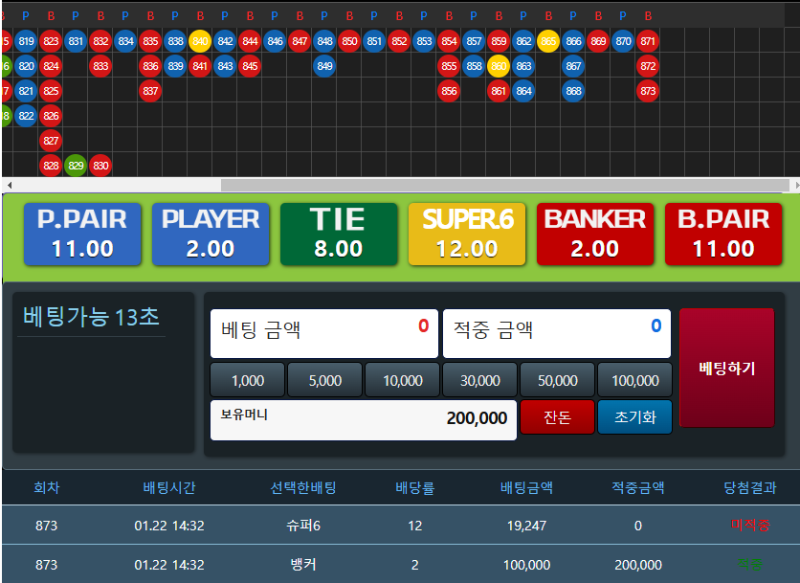Click the red round 873 marker

pyautogui.click(x=648, y=91)
